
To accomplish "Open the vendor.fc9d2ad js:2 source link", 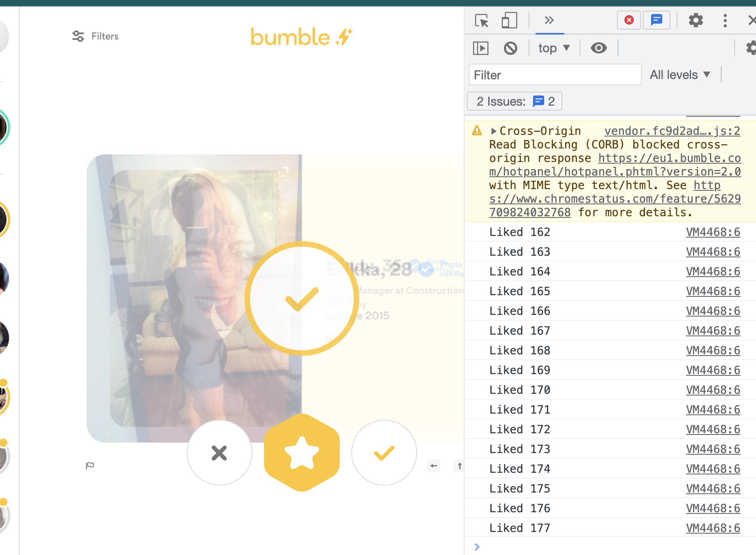I will [672, 131].
